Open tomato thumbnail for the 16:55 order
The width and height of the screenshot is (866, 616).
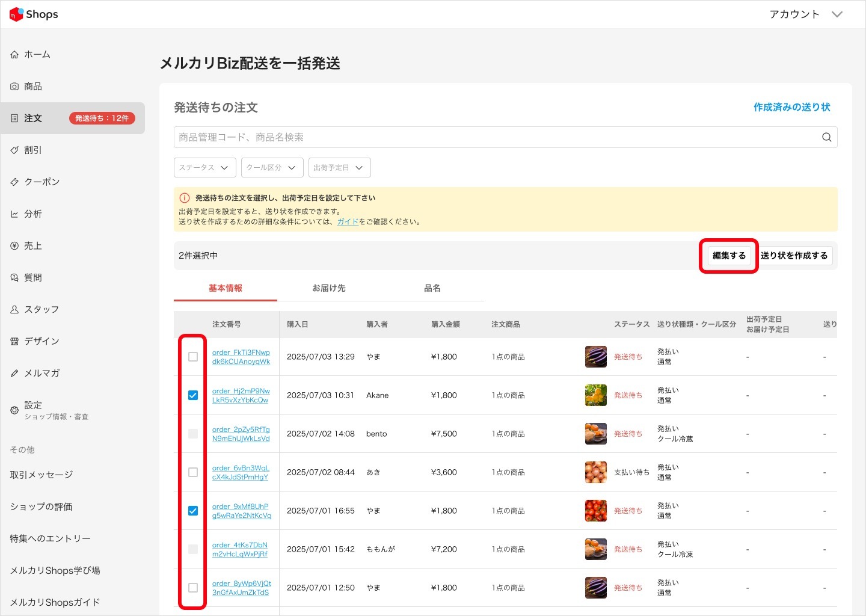click(x=596, y=511)
